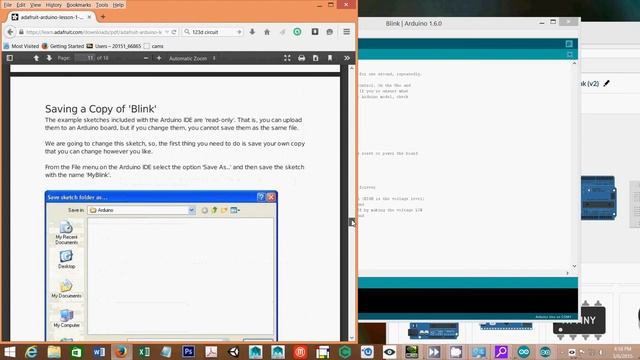Open Firefox Help menu

(118, 5)
